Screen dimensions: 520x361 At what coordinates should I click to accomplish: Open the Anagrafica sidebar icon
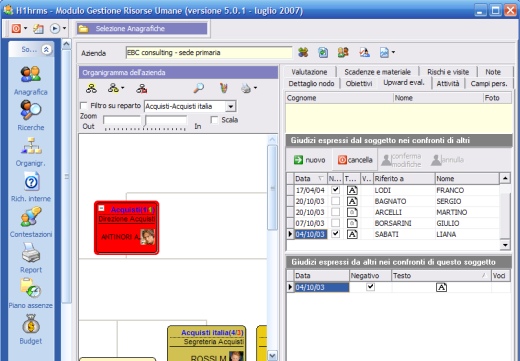(x=31, y=74)
